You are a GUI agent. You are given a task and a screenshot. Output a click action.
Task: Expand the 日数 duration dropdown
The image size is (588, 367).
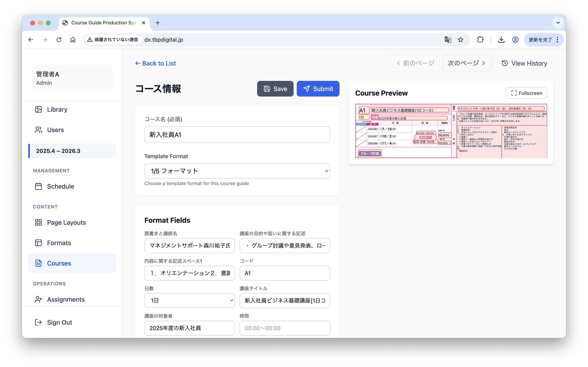[x=189, y=300]
